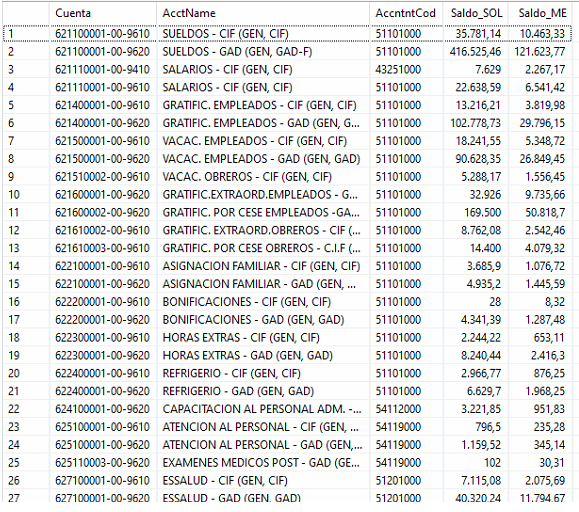This screenshot has height=512, width=579.
Task: Click Saldo_ME value 2.075,69
Action: tap(541, 481)
